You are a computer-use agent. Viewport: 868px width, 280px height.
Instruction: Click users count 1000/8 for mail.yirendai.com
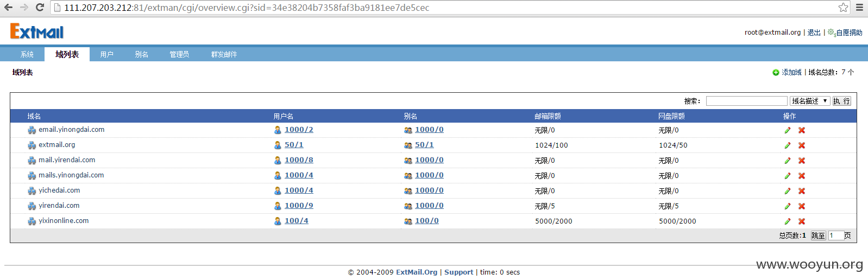tap(299, 160)
